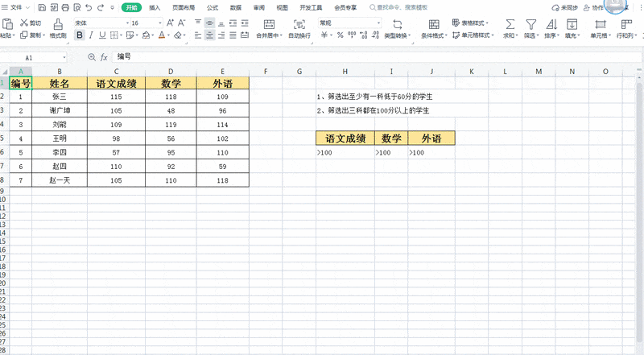The width and height of the screenshot is (644, 355).
Task: Expand the Sum (求和) dropdown
Action: (517, 35)
